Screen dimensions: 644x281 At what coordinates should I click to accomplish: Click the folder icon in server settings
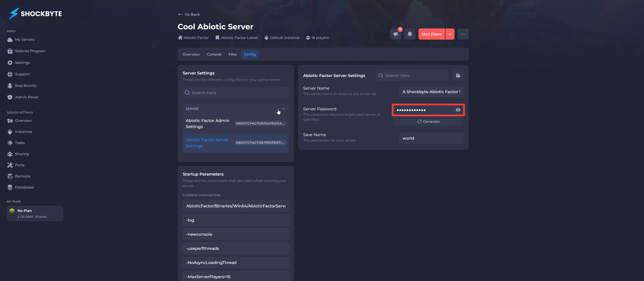pos(458,75)
